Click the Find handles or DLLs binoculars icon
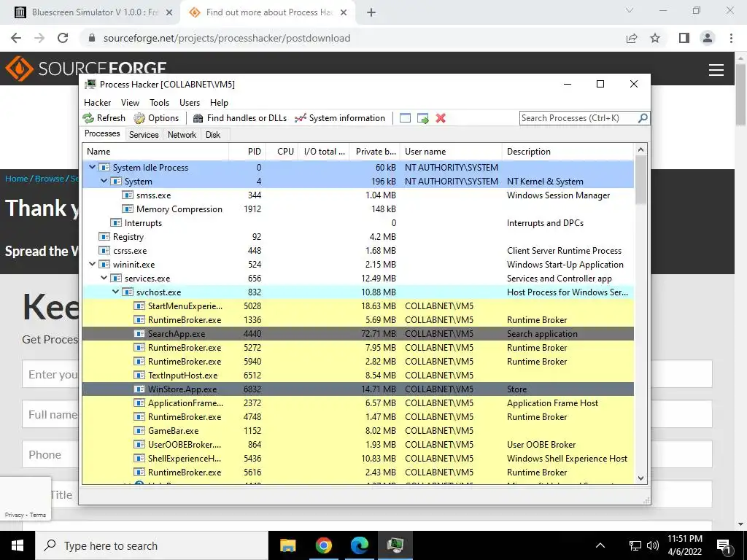This screenshot has height=560, width=747. 198,118
